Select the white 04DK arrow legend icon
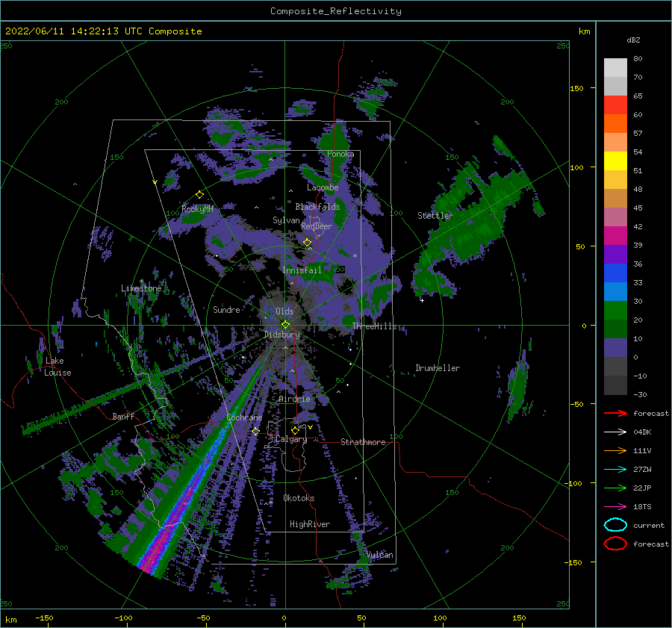Image resolution: width=672 pixels, height=628 pixels. point(615,432)
